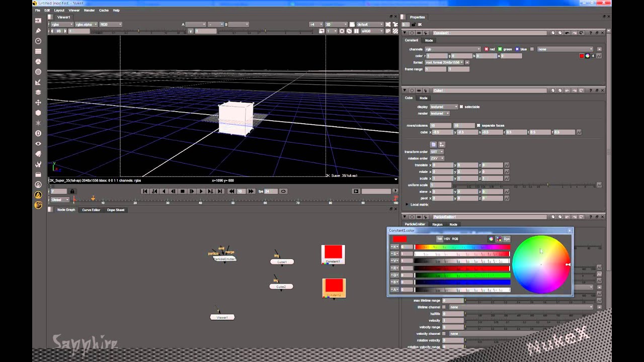Lock the frame range with padlock icon
Image resolution: width=644 pixels, height=362 pixels.
tap(72, 191)
